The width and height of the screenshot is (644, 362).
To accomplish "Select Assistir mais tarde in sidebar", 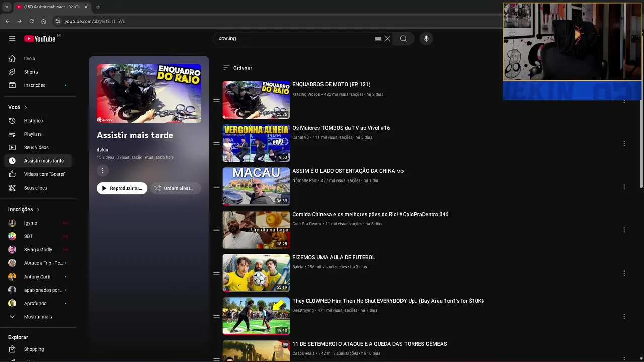I will [x=39, y=161].
